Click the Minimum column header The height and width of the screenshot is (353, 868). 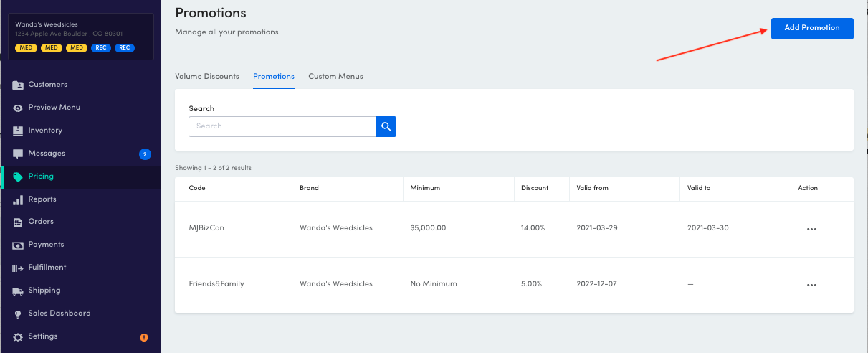(x=425, y=188)
